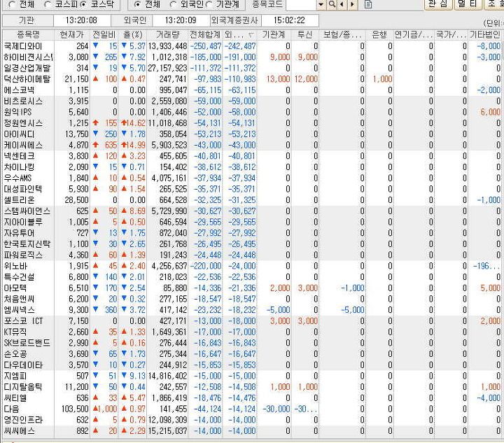This screenshot has height=443, width=504.
Task: Click the 기관 time label cell
Action: (x=27, y=20)
